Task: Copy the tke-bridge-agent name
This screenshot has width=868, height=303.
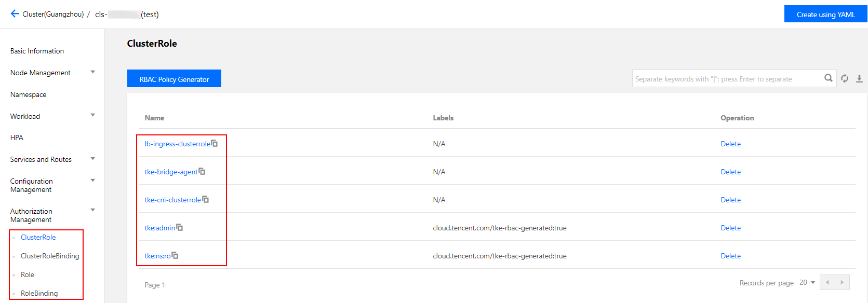Action: 202,172
